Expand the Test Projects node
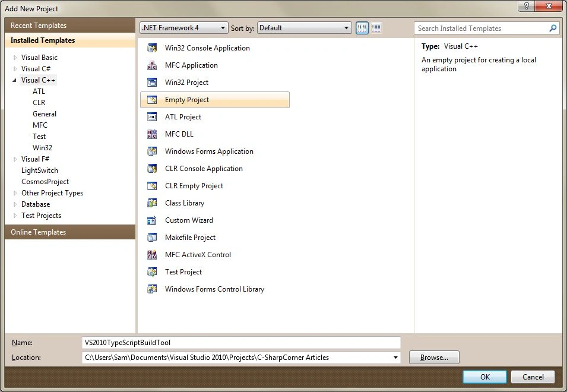This screenshot has width=567, height=392. [15, 216]
